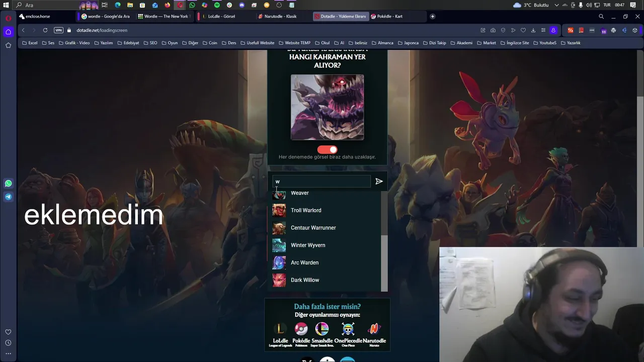Click the VPN badge in address bar
Screen dimensions: 644x362
pyautogui.click(x=58, y=30)
